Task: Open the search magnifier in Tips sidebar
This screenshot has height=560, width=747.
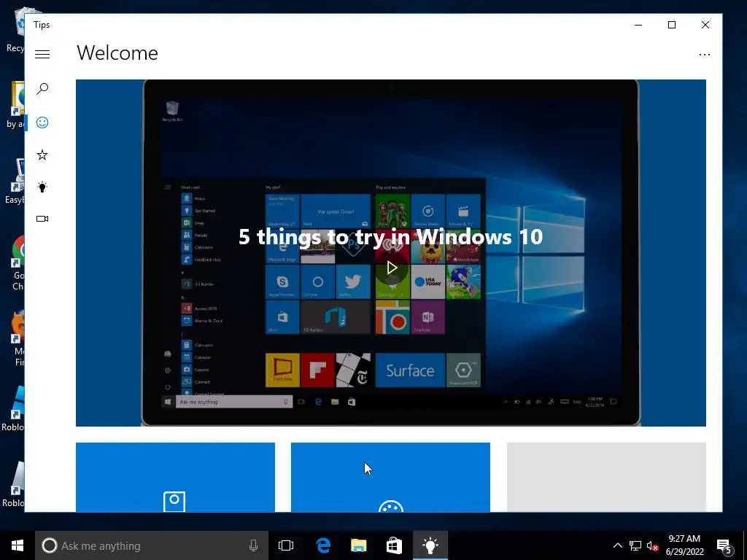Action: tap(42, 88)
